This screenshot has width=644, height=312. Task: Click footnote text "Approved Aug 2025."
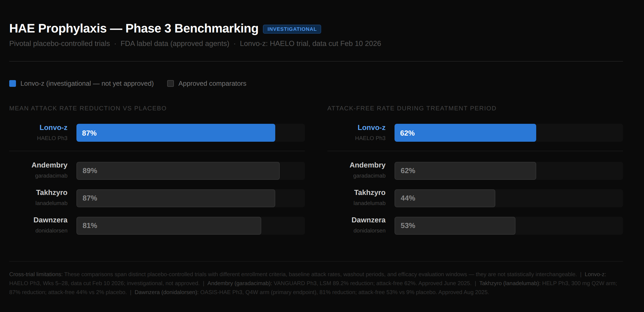click(x=464, y=292)
